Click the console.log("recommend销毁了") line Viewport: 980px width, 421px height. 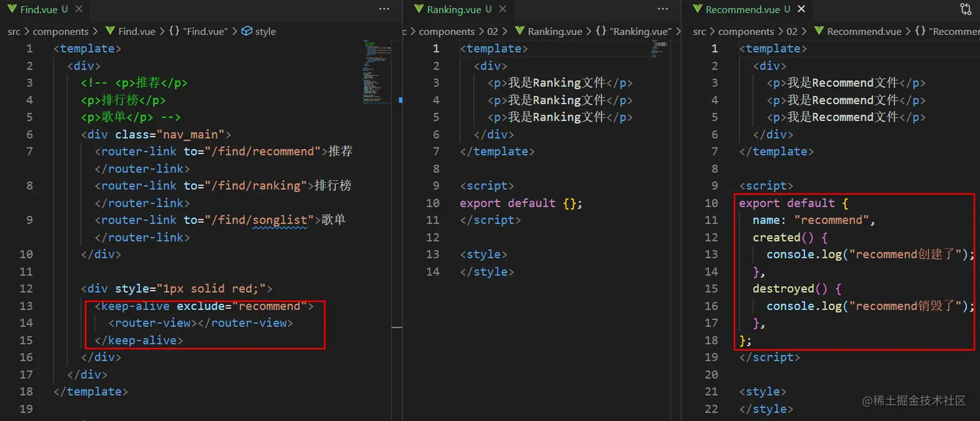870,306
